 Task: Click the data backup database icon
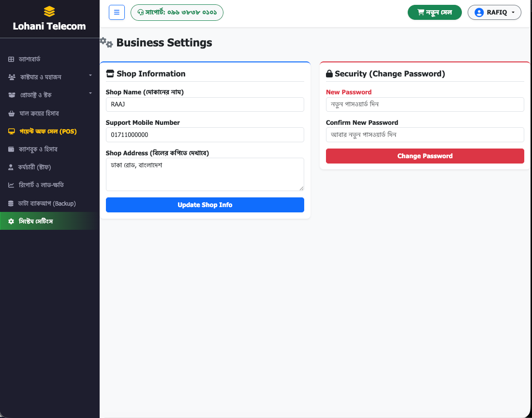pyautogui.click(x=11, y=204)
